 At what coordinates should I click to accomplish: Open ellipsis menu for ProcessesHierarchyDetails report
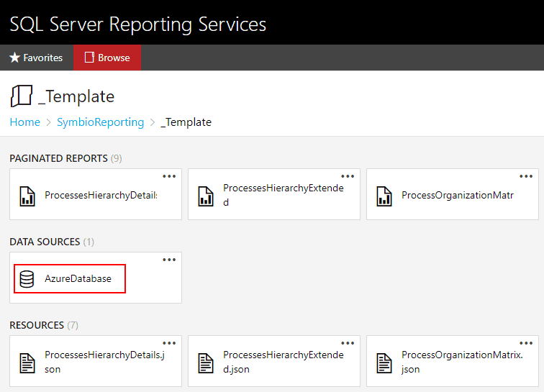pos(169,176)
